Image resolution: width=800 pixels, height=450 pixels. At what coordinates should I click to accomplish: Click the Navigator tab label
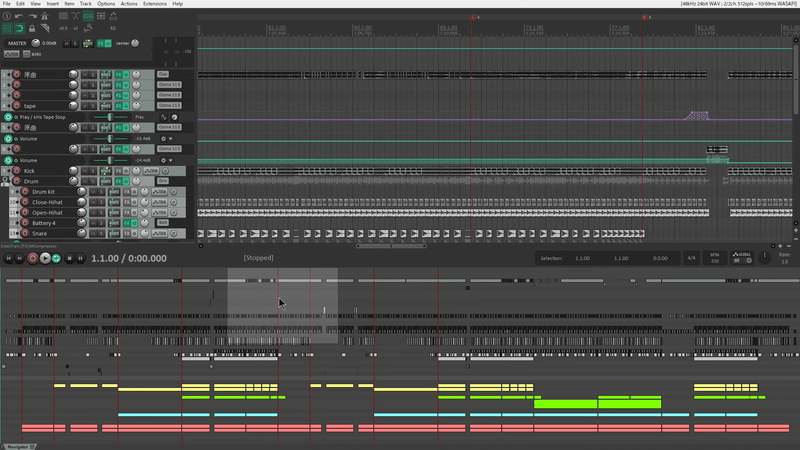pos(18,447)
